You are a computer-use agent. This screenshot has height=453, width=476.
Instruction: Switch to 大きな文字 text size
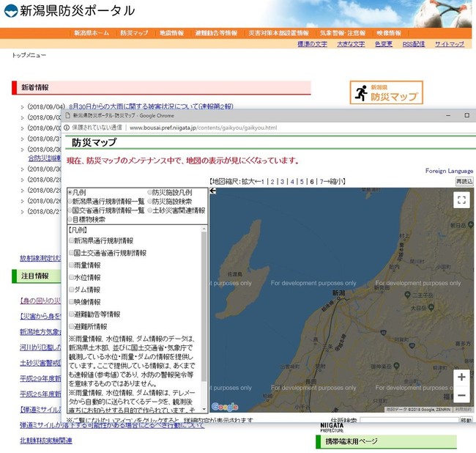coord(351,45)
